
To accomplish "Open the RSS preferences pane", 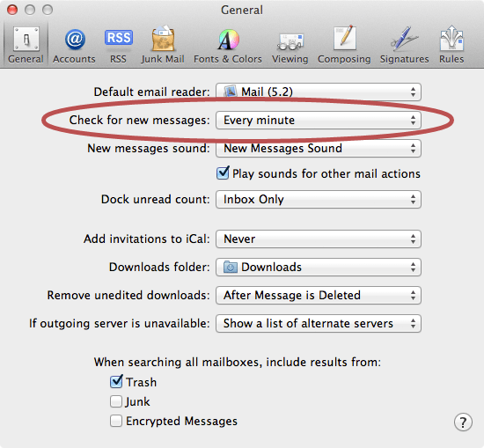I will pos(119,45).
